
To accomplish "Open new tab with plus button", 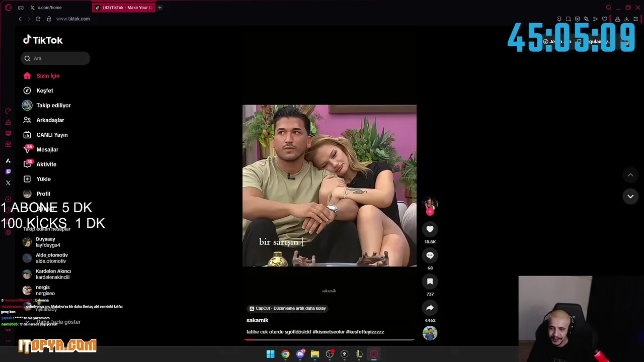I will [x=159, y=8].
